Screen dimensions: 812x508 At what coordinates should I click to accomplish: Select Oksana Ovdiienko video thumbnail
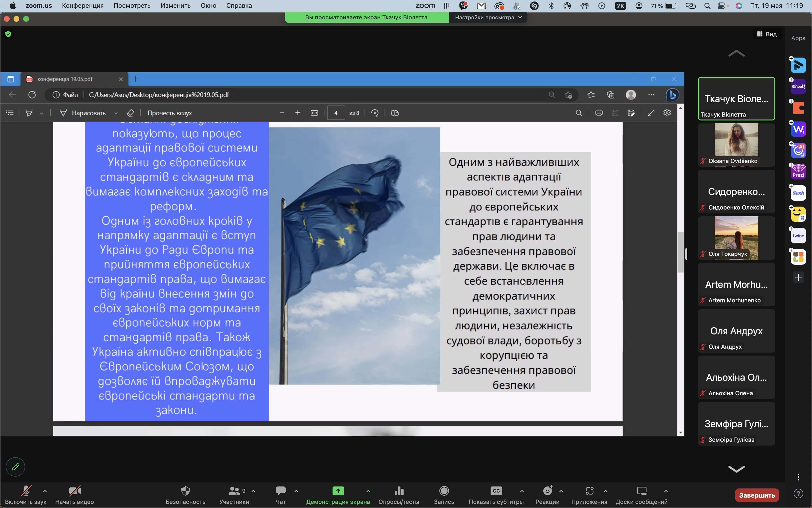click(x=736, y=145)
